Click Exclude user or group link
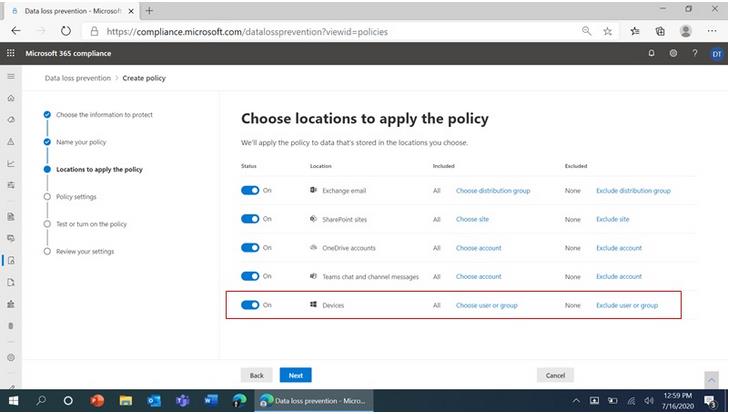 627,305
